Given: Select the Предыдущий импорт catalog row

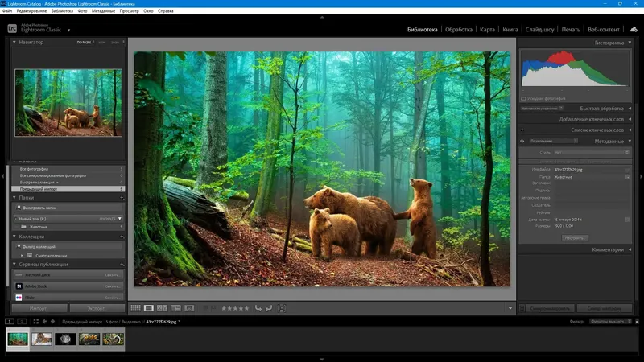Looking at the screenshot, I should tap(68, 189).
